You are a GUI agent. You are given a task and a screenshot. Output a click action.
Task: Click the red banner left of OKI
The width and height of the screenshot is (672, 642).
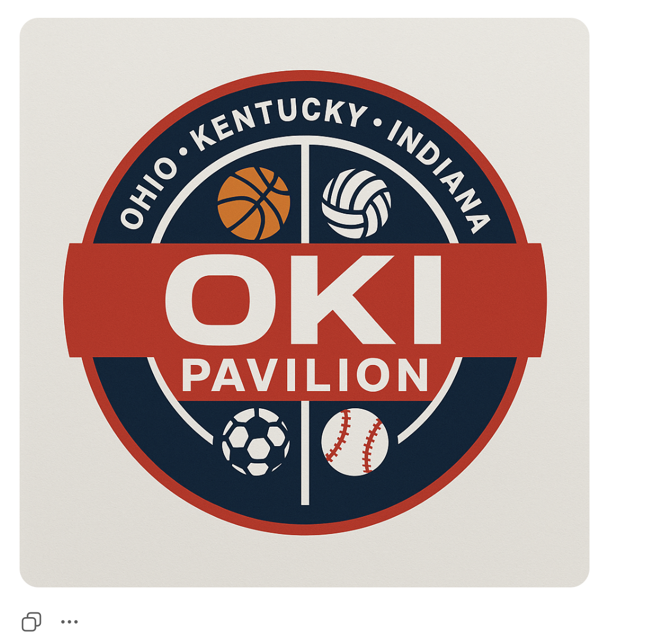click(x=115, y=300)
